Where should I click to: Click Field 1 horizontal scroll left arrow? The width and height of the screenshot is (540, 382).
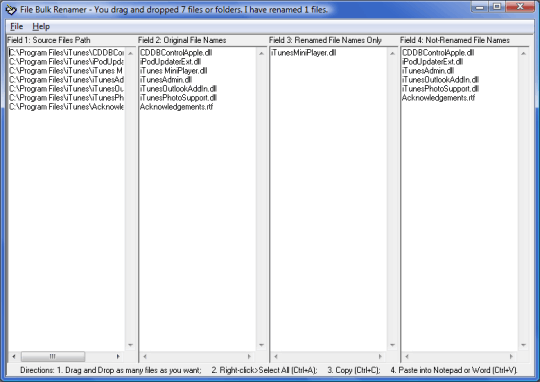(14, 356)
